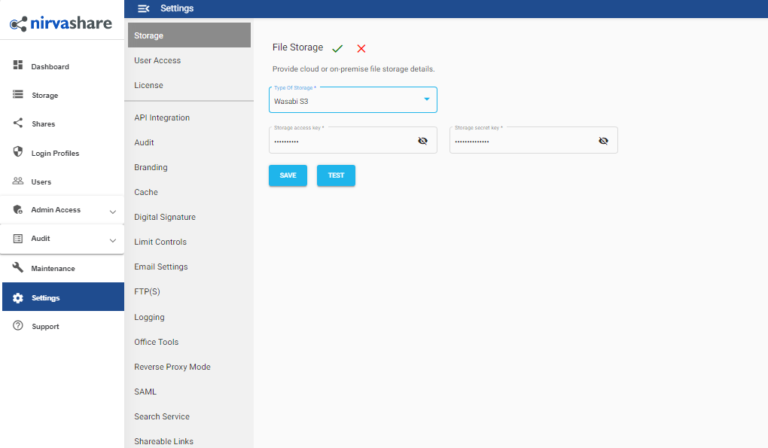
Task: Click the SAVE button
Action: pos(288,175)
